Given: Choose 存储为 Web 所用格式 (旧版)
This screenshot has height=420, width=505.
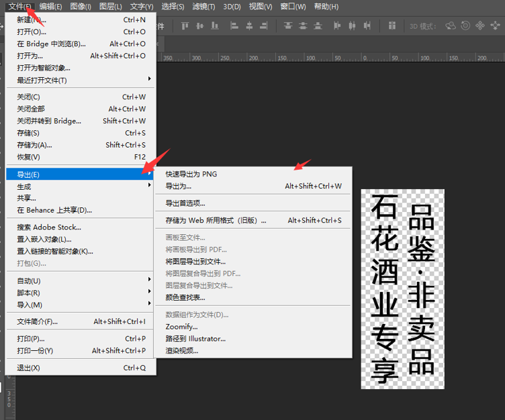Looking at the screenshot, I should [253, 221].
